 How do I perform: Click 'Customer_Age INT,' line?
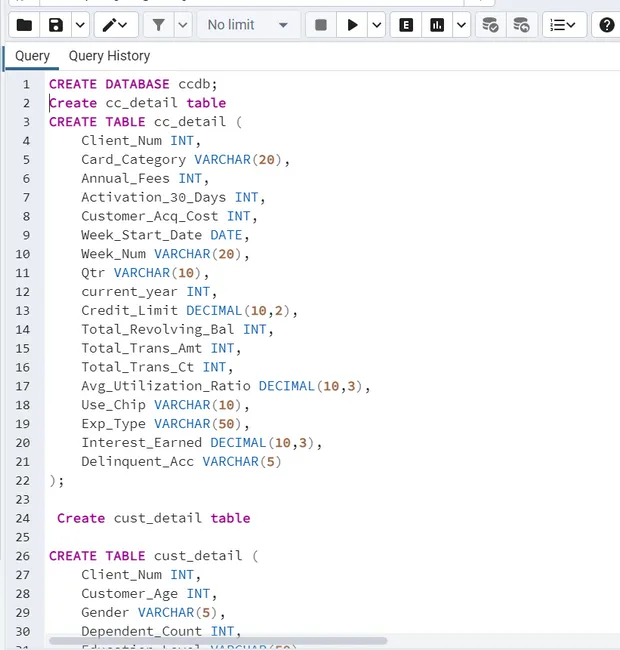coord(149,594)
